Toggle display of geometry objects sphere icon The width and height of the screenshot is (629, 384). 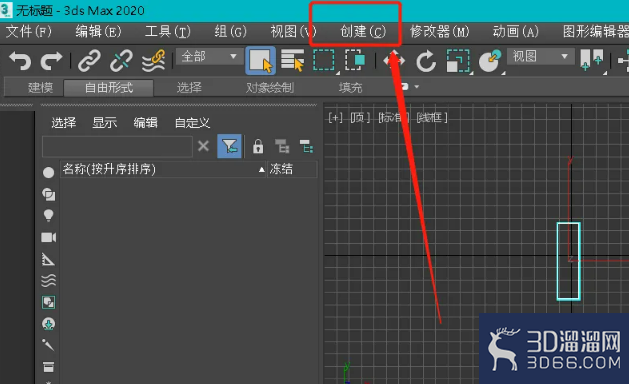[x=49, y=173]
